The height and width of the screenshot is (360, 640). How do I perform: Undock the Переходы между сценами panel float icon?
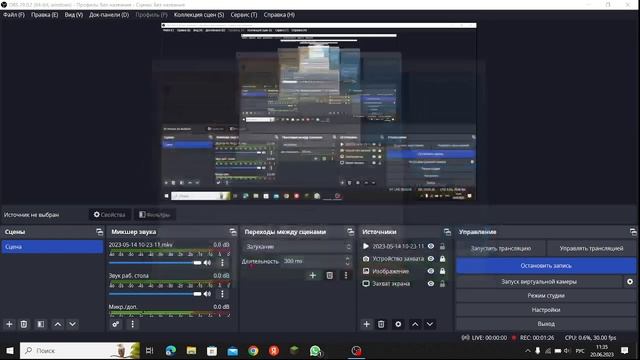(350, 232)
